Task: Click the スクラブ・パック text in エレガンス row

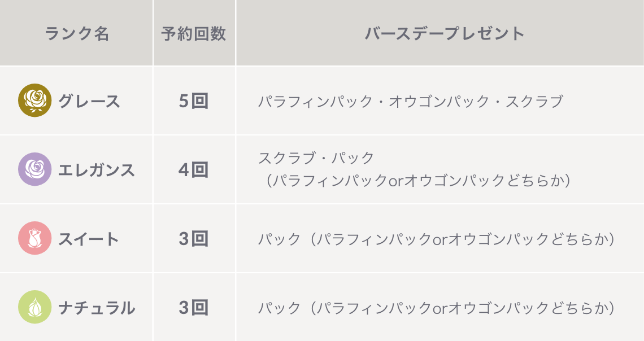Action: coord(316,158)
